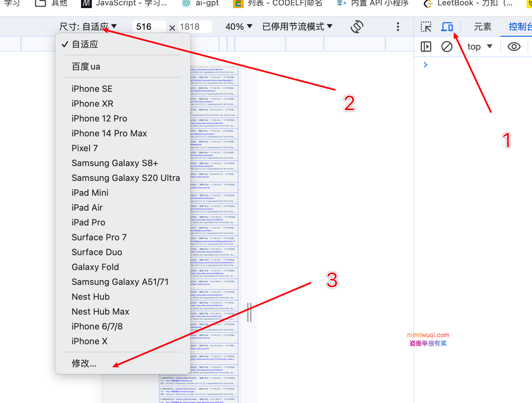Viewport: 532px width, 403px height.
Task: Open the LeetBook 力扣 bookmark
Action: [468, 3]
